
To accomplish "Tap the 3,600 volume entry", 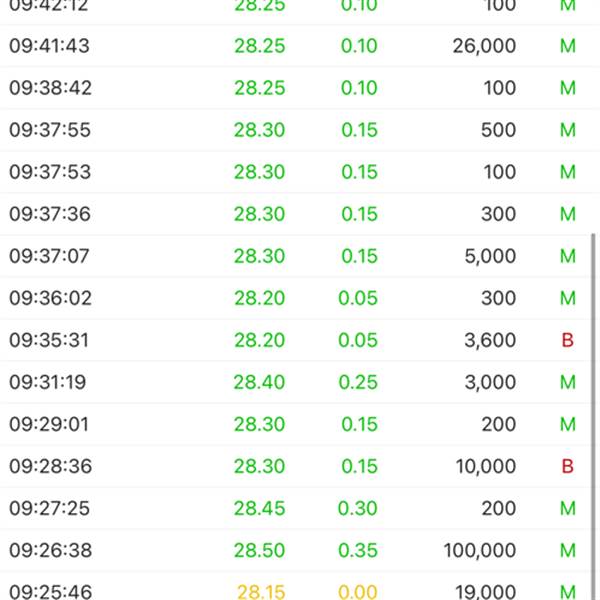I will (x=490, y=340).
